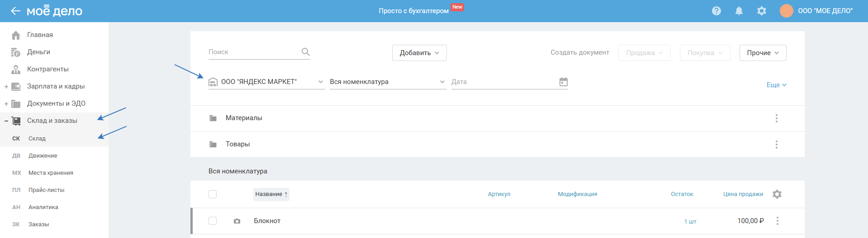This screenshot has width=868, height=238.
Task: Open the three-dot menu for Товары
Action: click(777, 145)
